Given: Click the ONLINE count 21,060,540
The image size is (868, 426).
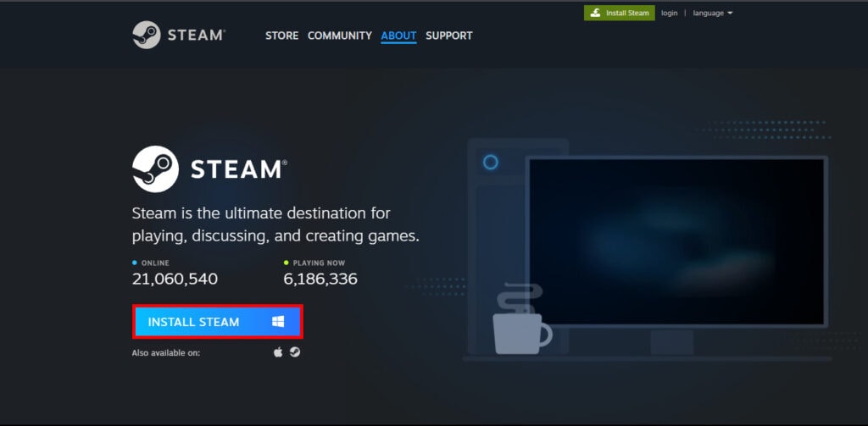Looking at the screenshot, I should (x=175, y=279).
